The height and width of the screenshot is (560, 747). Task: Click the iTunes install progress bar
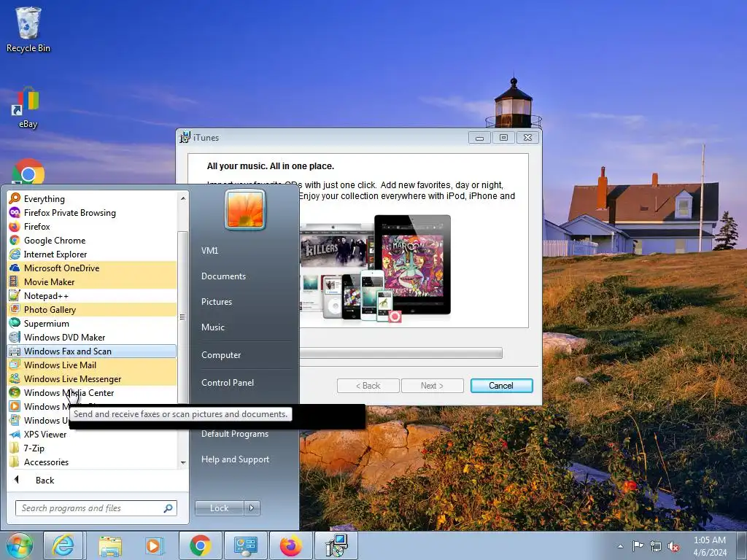(400, 353)
